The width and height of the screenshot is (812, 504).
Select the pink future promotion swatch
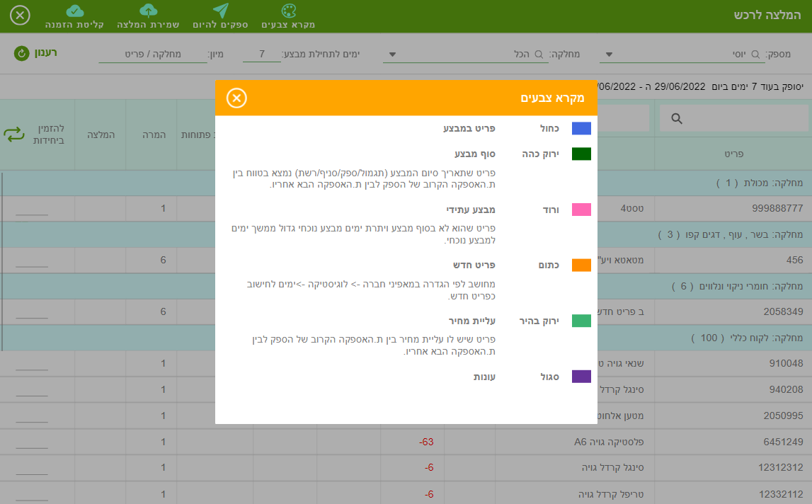point(581,210)
